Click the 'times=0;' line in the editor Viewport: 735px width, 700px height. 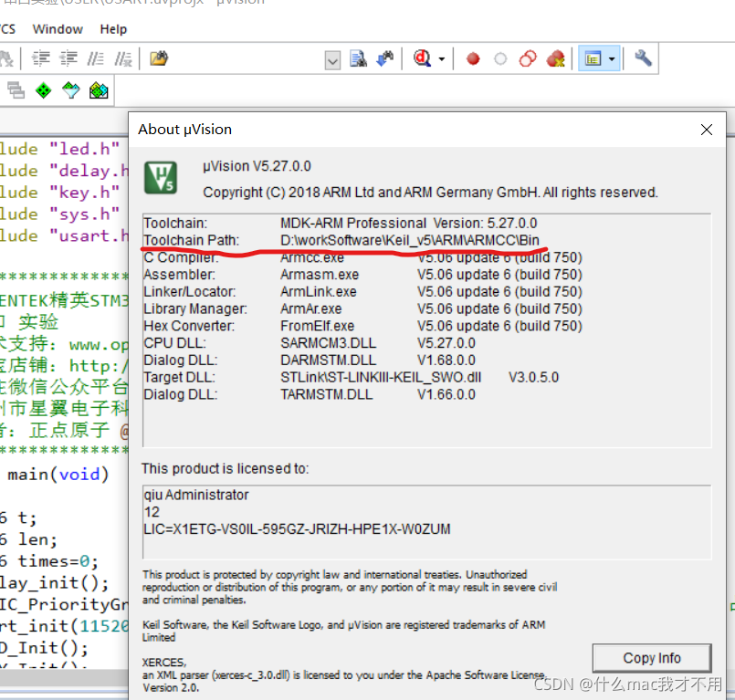[58, 561]
